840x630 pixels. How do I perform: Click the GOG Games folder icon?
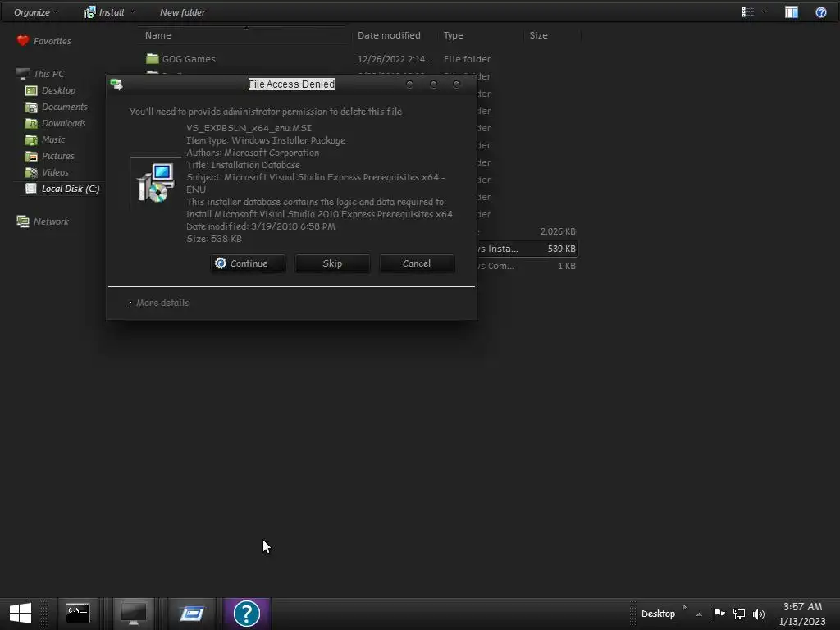[152, 58]
